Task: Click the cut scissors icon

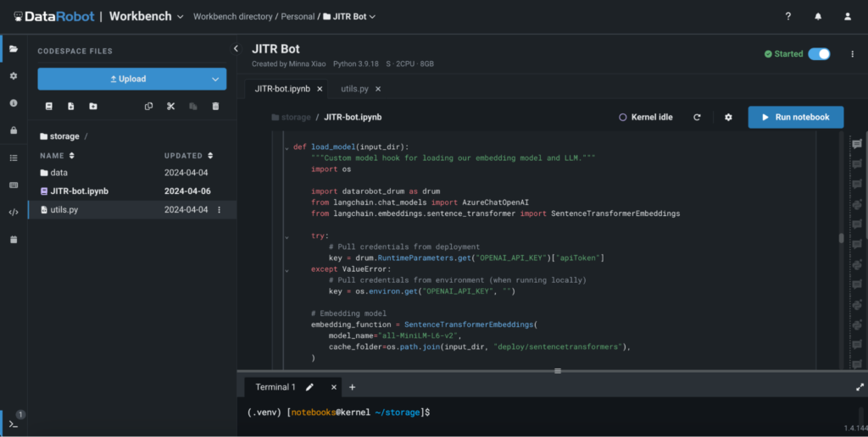Action: click(x=170, y=106)
